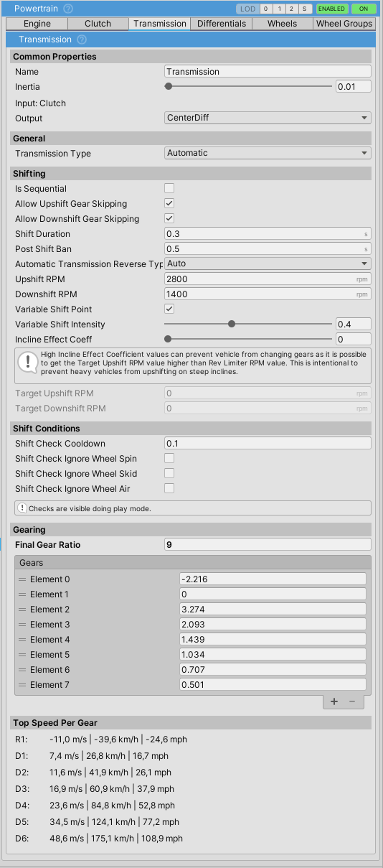Click the drag handle of Element 0
Screen dimensions: 383x868
coord(22,579)
